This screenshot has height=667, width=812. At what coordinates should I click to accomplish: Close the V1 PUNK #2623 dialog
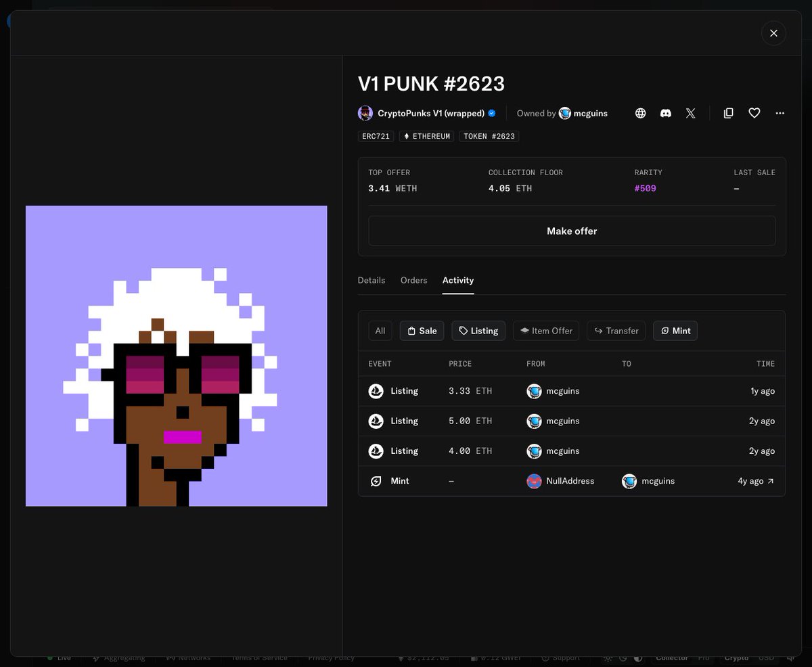[x=773, y=33]
